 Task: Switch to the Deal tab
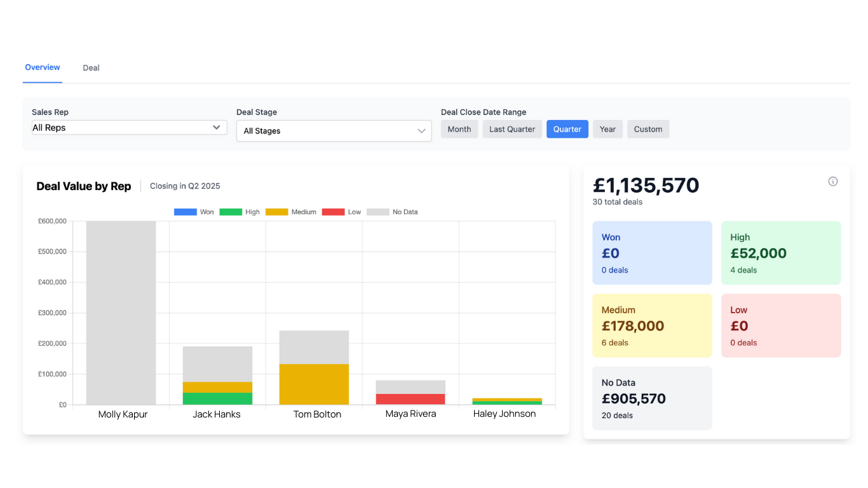pyautogui.click(x=91, y=68)
